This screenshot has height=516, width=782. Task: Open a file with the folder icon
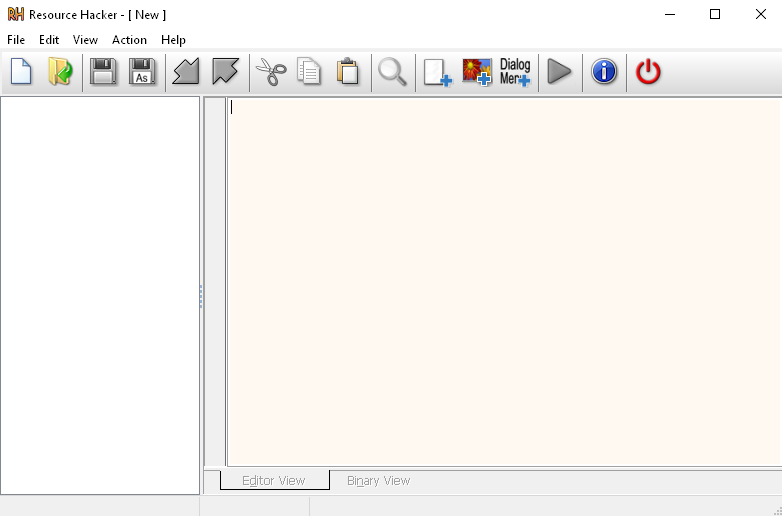pyautogui.click(x=60, y=72)
